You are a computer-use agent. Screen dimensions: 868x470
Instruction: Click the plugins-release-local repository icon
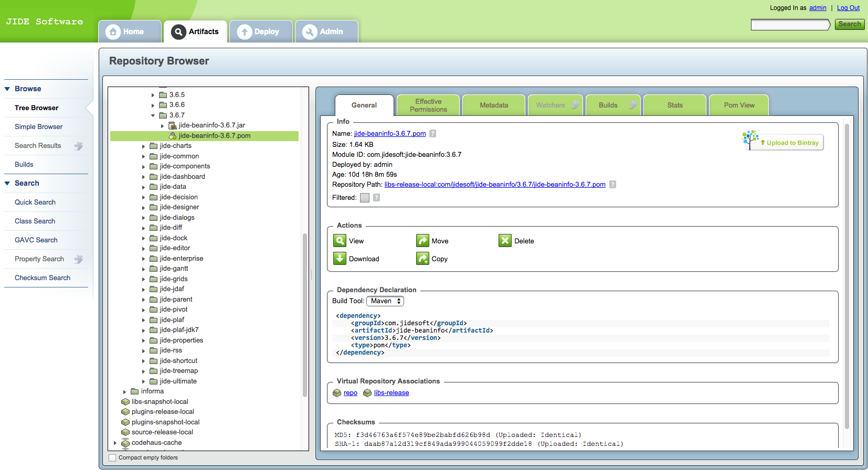tap(125, 412)
